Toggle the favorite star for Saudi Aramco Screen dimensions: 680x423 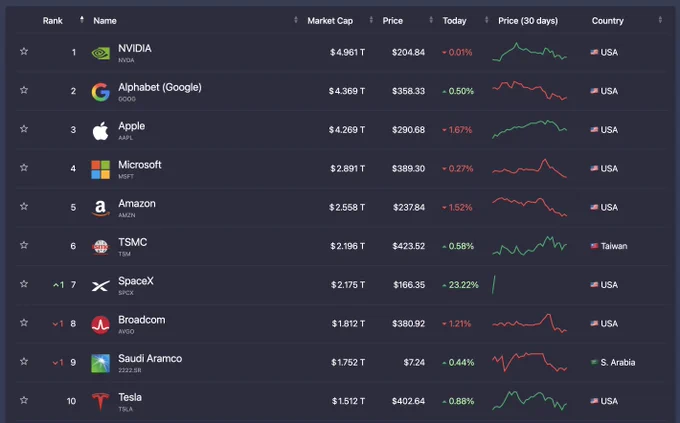coord(24,361)
